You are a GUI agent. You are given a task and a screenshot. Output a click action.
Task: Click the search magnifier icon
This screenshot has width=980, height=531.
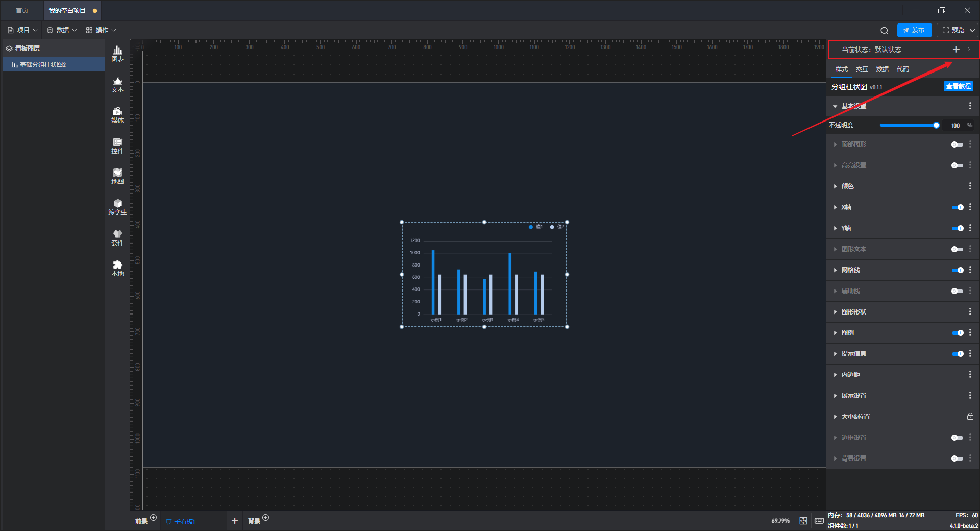[x=885, y=31]
